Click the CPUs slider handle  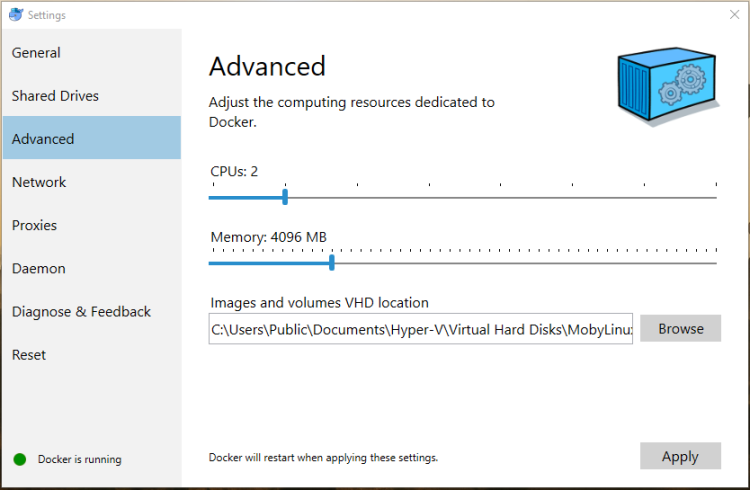(285, 197)
